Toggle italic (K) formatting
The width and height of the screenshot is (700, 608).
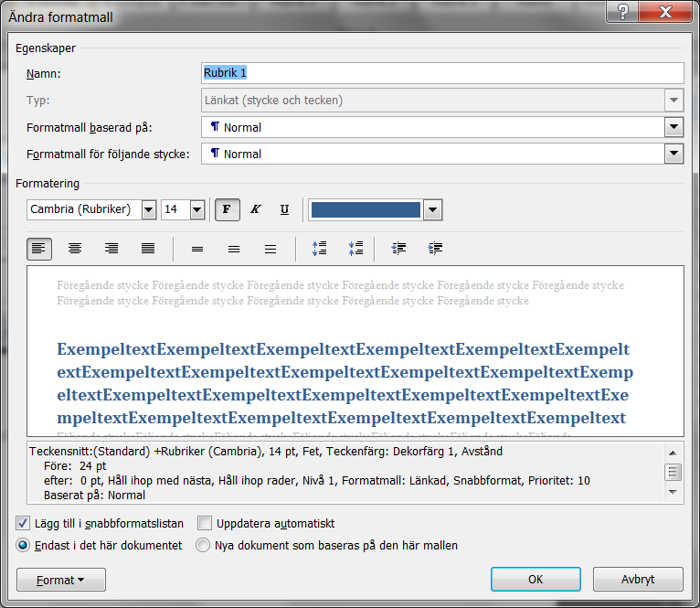pyautogui.click(x=256, y=209)
